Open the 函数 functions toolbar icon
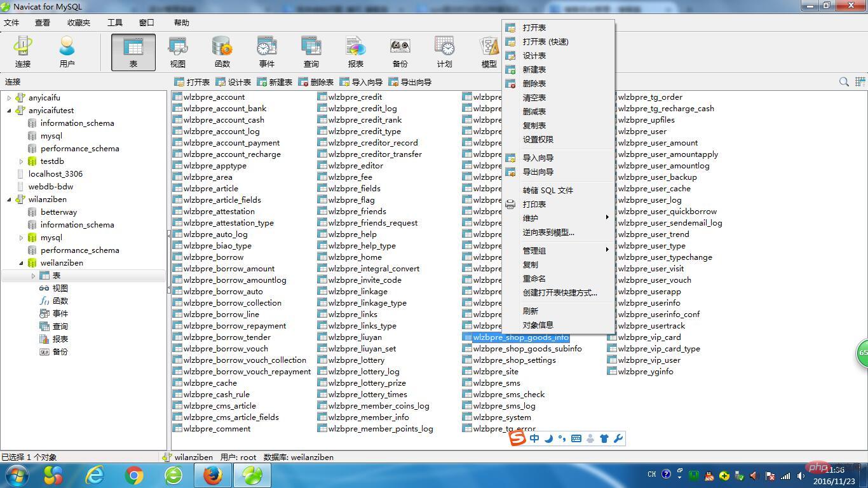 pyautogui.click(x=222, y=51)
